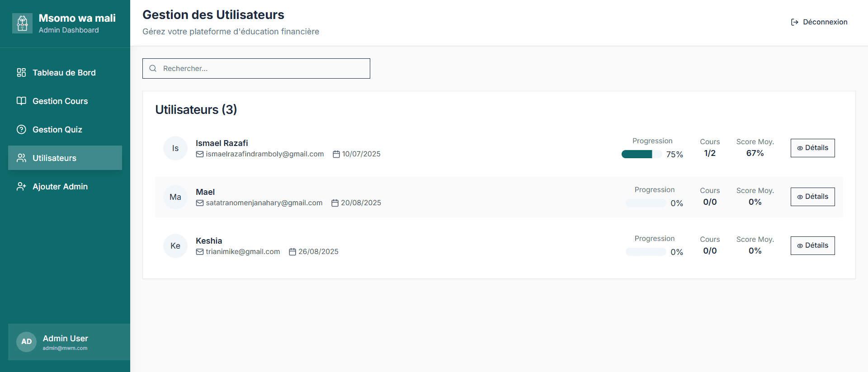Screen dimensions: 868x372
Task: Click envelope icon beside Ismael's email
Action: (200, 154)
